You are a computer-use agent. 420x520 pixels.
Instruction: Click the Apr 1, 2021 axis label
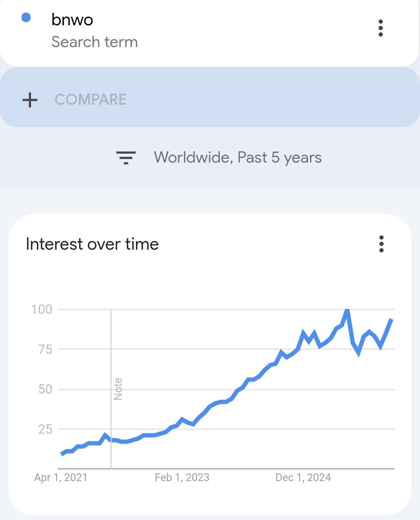click(x=61, y=477)
